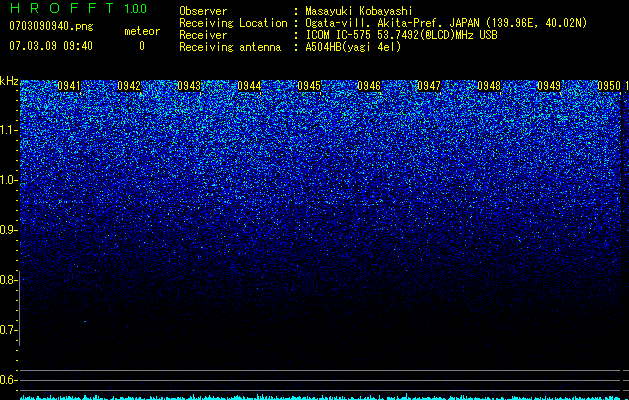Screen dimensions: 629x400
Task: Click the Receiving Location label
Action: click(x=233, y=23)
